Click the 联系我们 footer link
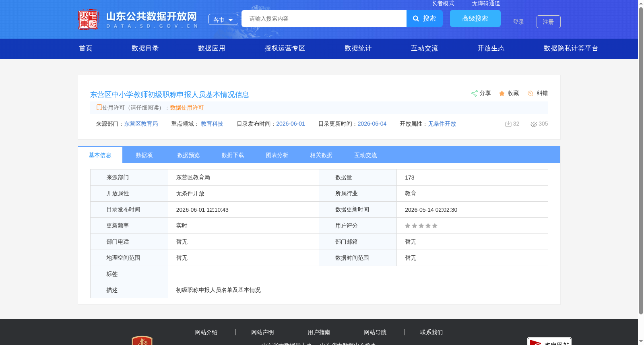This screenshot has height=345, width=644. click(431, 332)
